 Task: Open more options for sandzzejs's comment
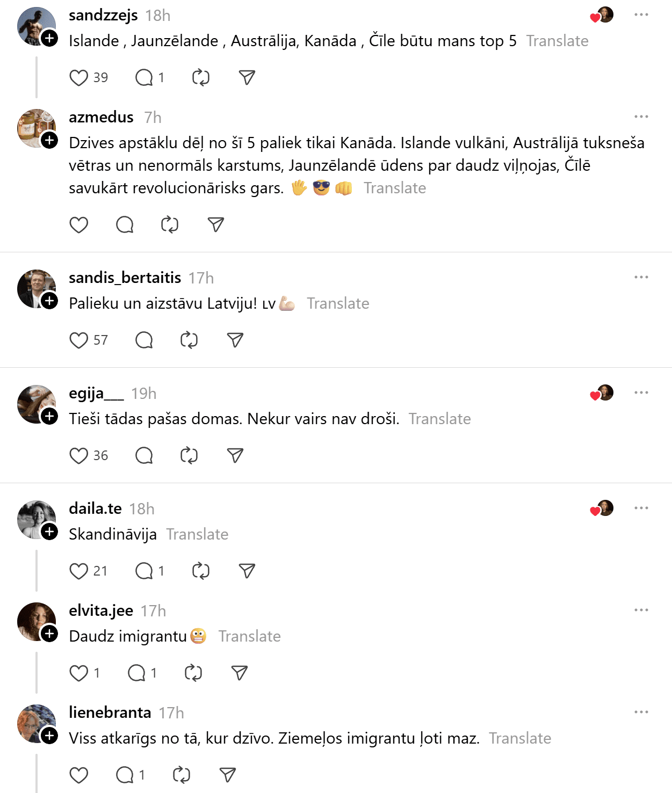tap(641, 15)
